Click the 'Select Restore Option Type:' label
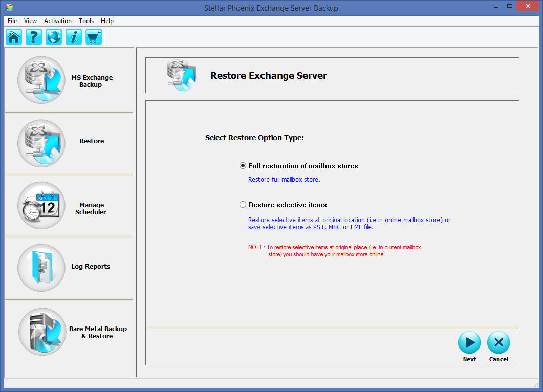The image size is (543, 392). coord(254,138)
